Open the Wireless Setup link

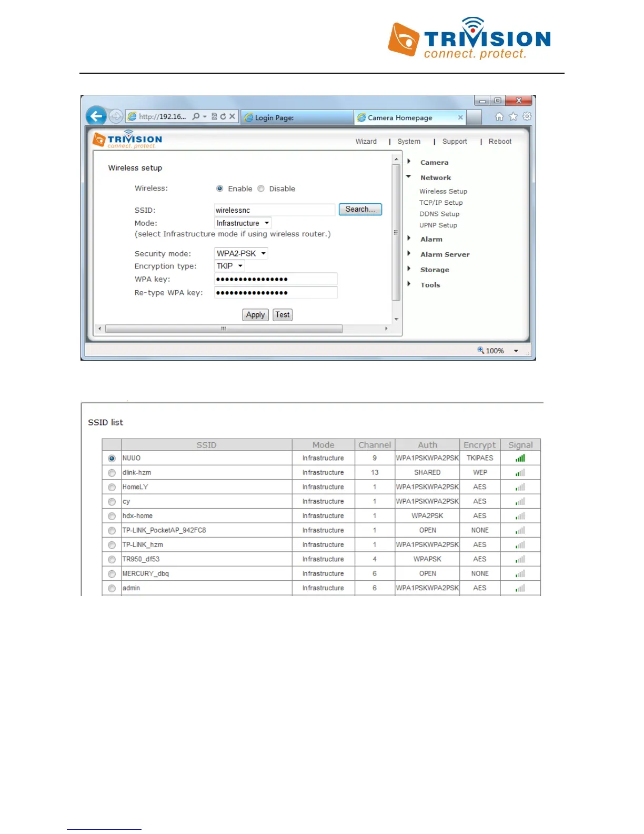tap(443, 192)
